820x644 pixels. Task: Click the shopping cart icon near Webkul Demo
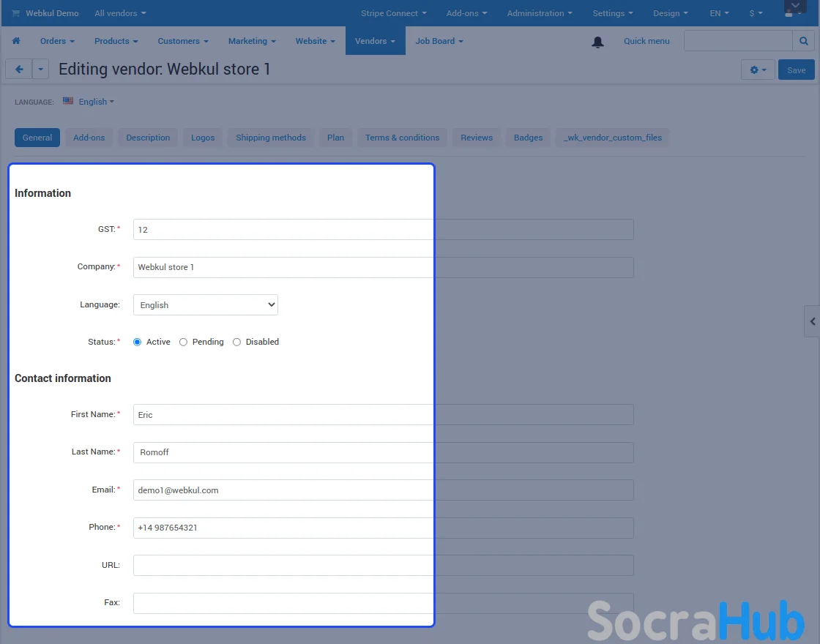(16, 13)
